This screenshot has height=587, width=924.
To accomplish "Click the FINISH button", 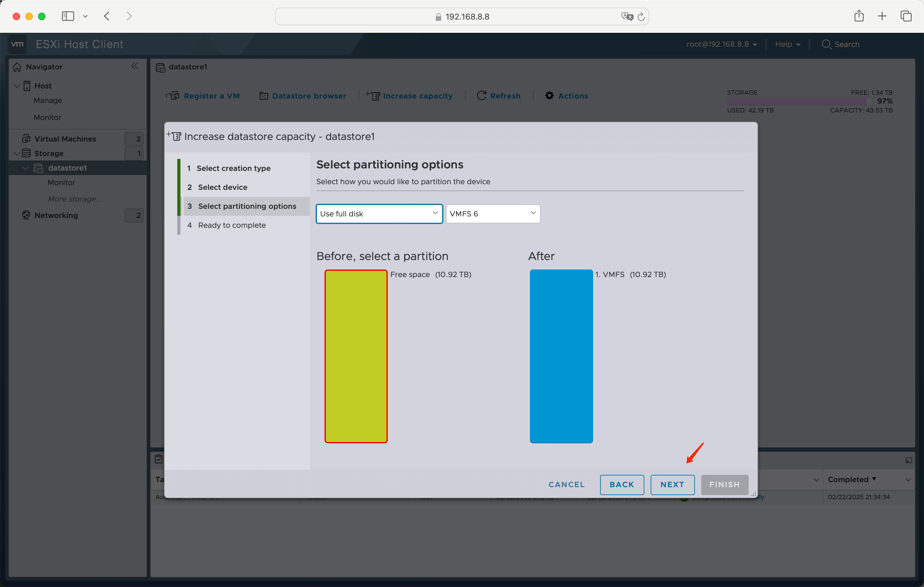I will coord(725,485).
